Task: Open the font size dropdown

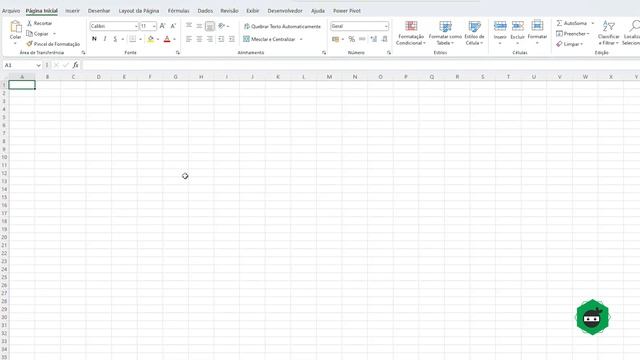Action: click(154, 26)
